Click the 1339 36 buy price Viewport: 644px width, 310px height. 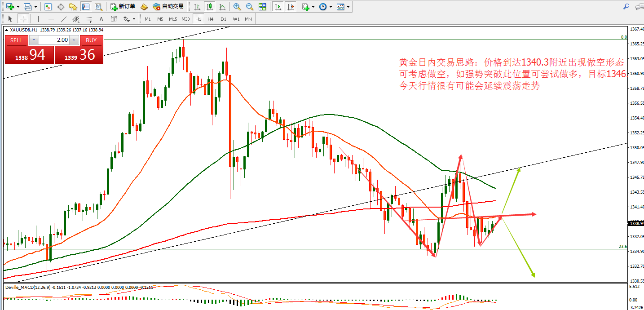click(79, 54)
